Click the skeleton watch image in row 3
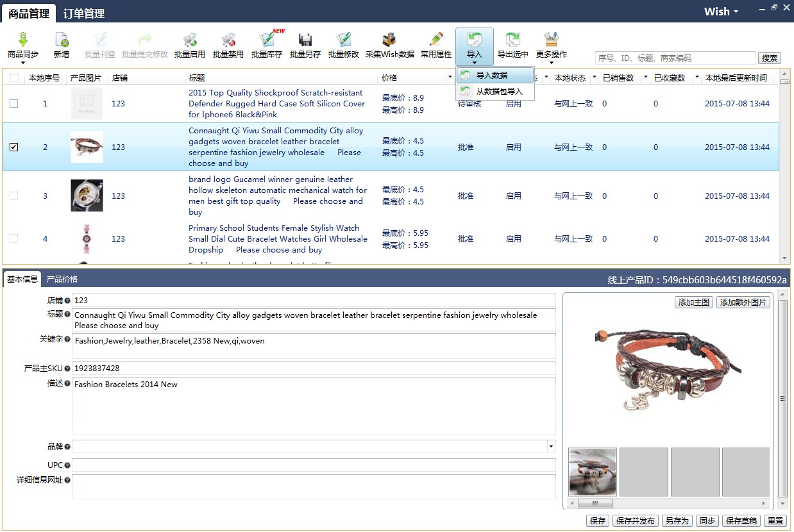The height and width of the screenshot is (532, 794). point(87,195)
